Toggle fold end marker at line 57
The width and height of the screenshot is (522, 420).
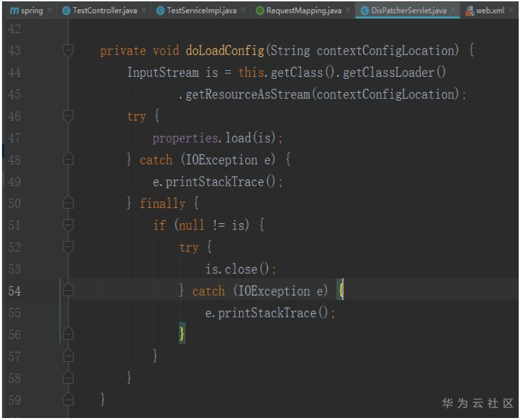click(68, 356)
